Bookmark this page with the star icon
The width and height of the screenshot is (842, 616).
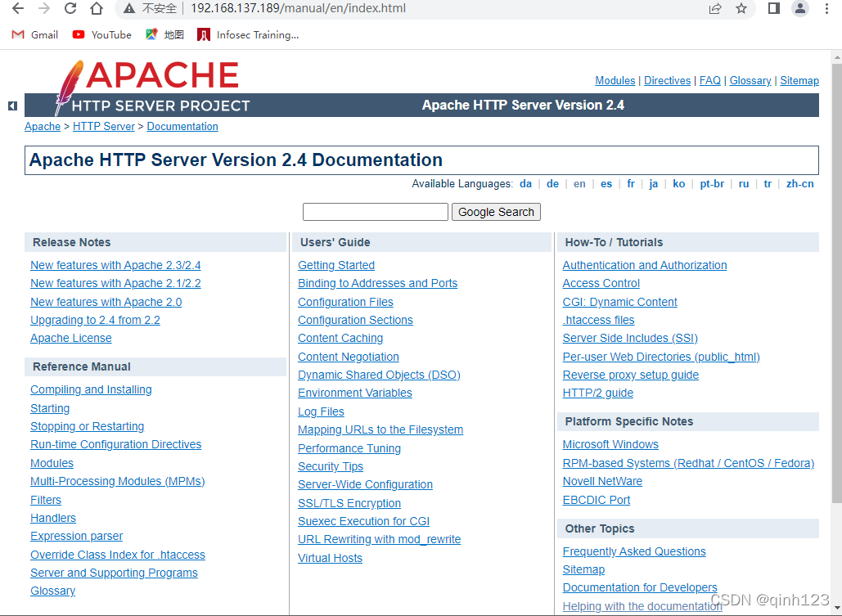point(741,9)
